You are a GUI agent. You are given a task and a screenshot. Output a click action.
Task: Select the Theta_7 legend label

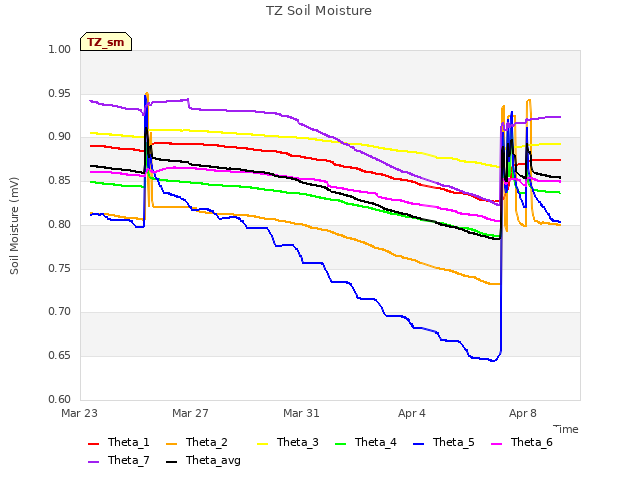[x=129, y=460]
